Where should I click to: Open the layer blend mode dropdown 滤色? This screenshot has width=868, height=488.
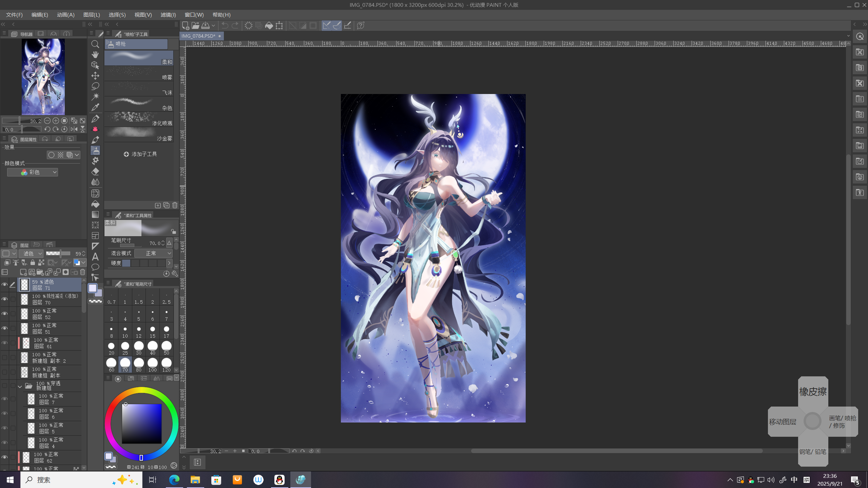(x=31, y=254)
